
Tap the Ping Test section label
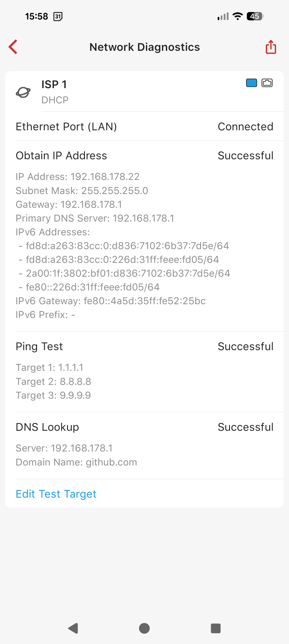pos(39,346)
